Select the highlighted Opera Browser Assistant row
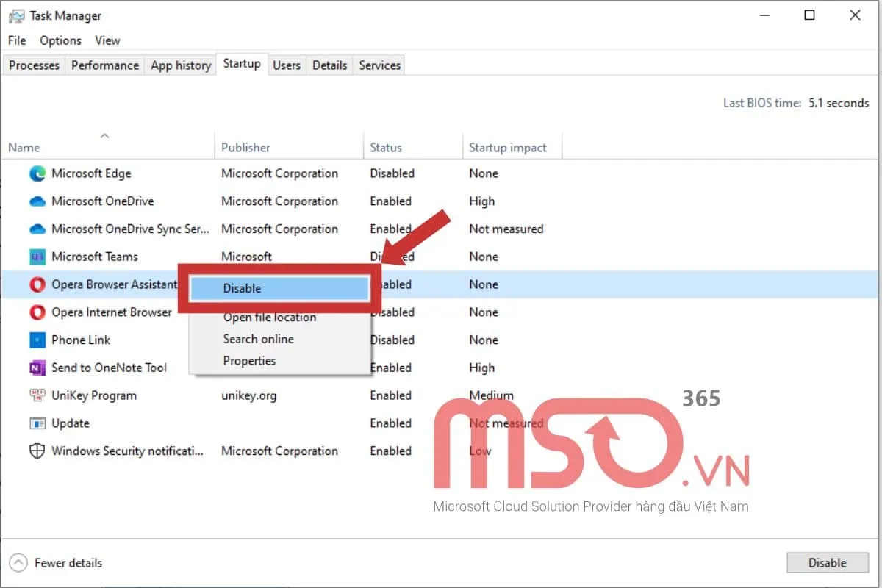This screenshot has height=588, width=882. (x=110, y=284)
